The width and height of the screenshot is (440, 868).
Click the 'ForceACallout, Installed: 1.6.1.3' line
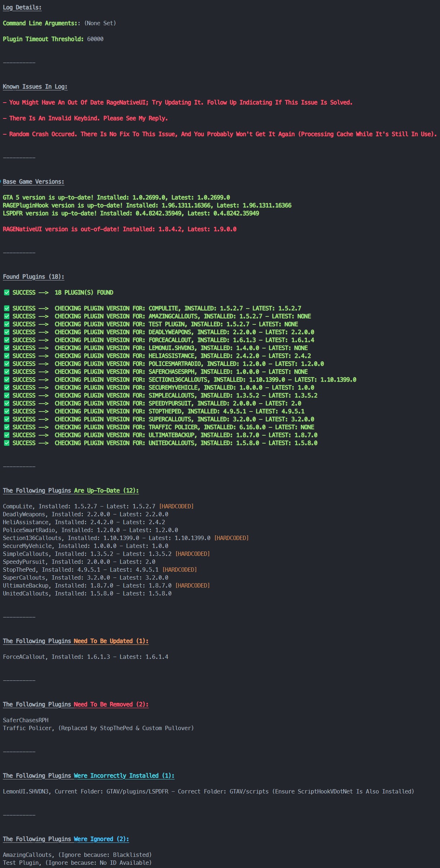click(86, 657)
